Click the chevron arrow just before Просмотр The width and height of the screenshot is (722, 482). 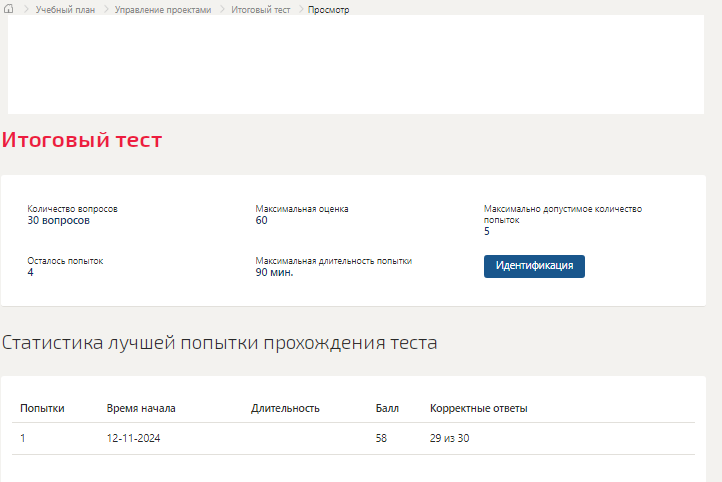click(300, 9)
